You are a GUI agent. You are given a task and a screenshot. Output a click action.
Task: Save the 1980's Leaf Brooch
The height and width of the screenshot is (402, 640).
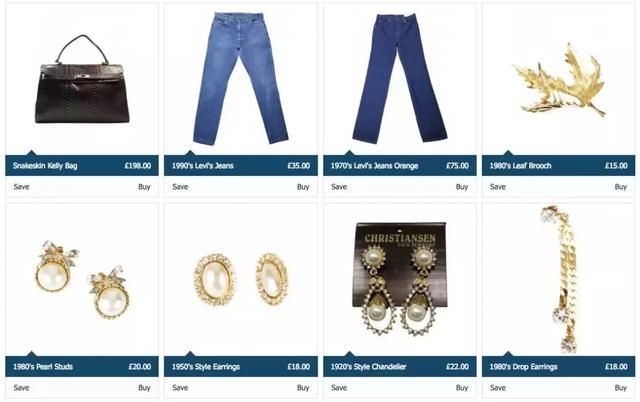pos(498,187)
